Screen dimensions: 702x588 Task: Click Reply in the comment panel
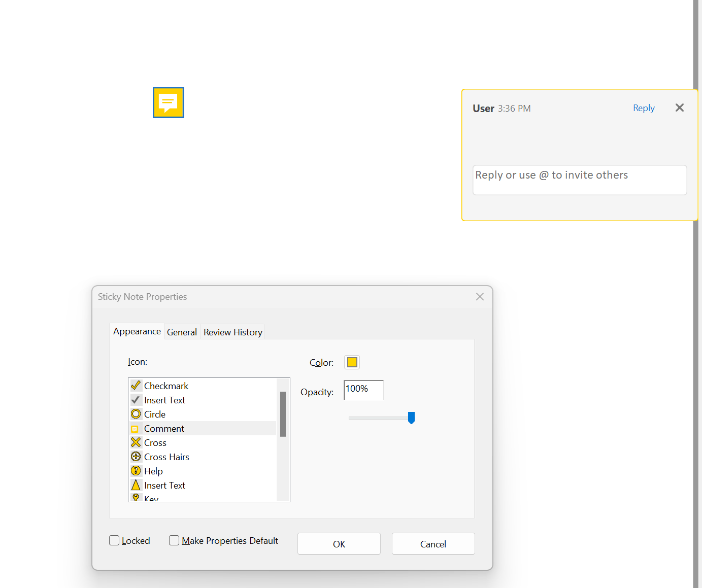click(643, 108)
